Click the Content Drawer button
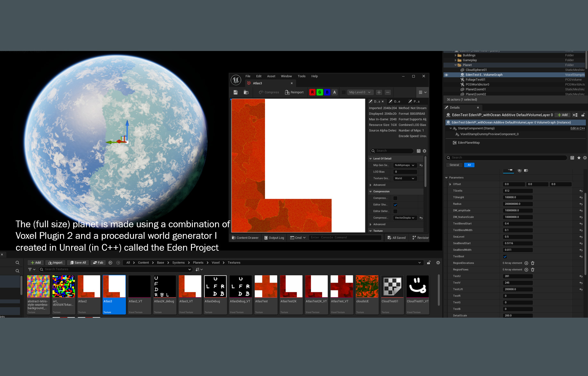The image size is (588, 376). [x=245, y=238]
